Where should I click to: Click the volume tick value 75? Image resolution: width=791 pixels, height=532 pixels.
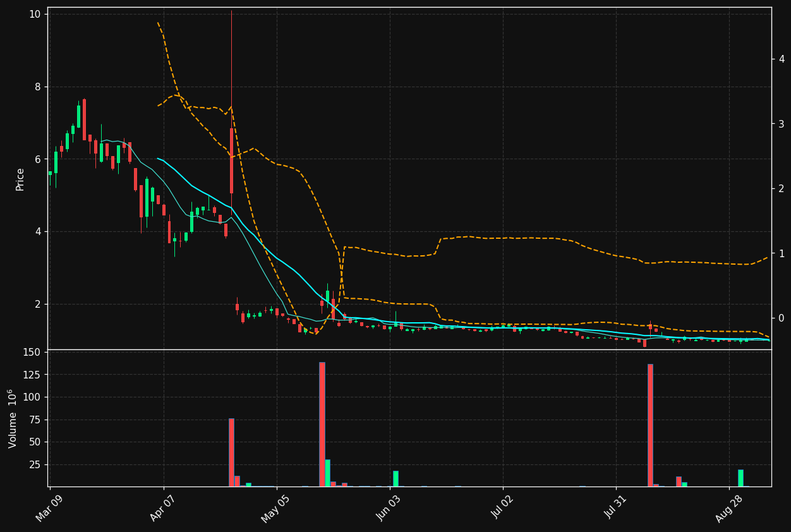pyautogui.click(x=35, y=420)
